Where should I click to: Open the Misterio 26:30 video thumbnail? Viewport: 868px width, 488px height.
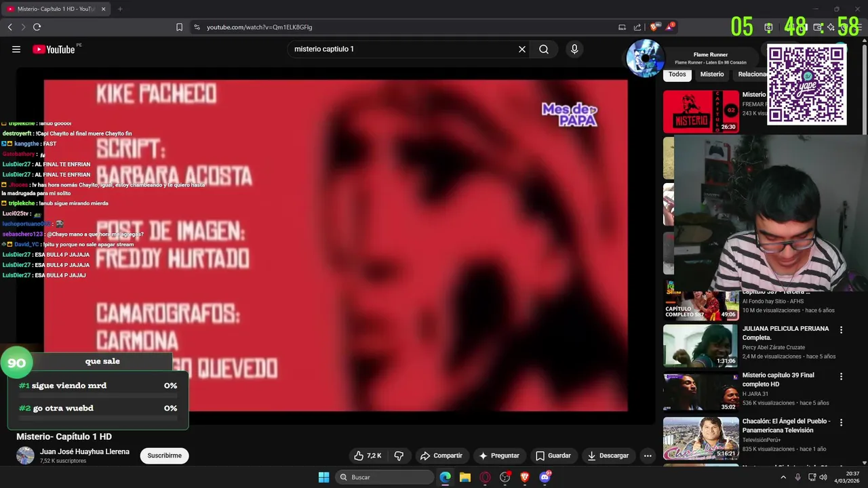click(701, 112)
